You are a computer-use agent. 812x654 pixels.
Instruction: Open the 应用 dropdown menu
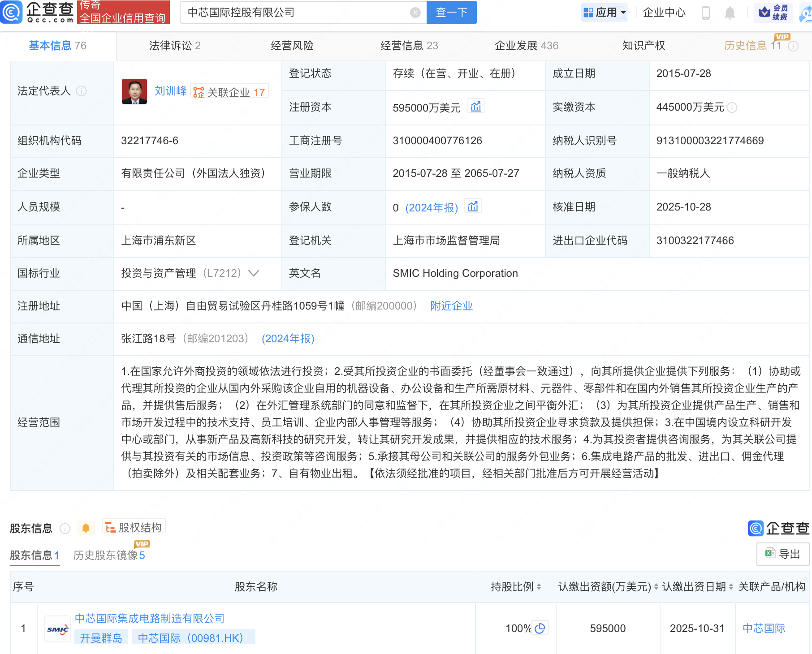605,13
